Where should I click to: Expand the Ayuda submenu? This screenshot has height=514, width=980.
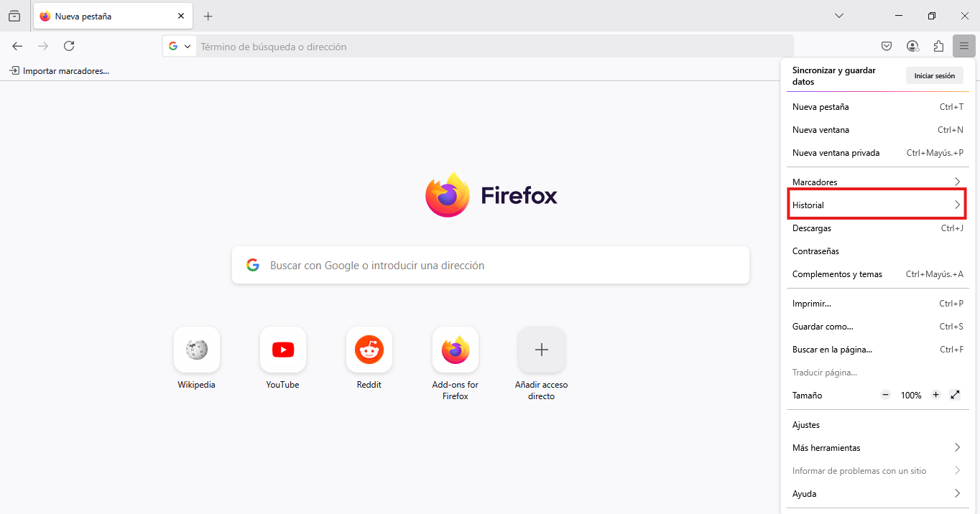pos(877,494)
